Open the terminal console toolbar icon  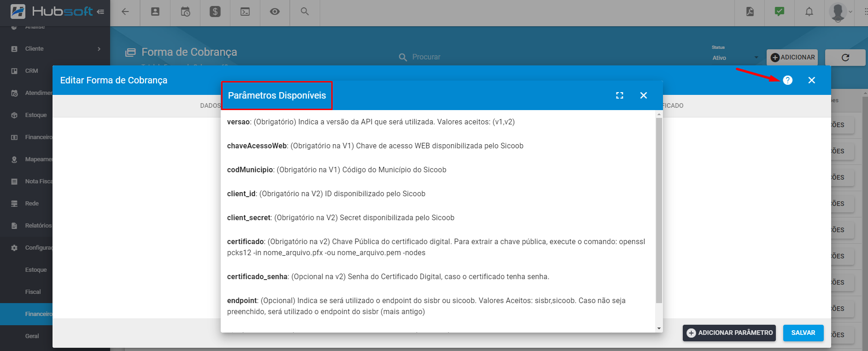[245, 12]
